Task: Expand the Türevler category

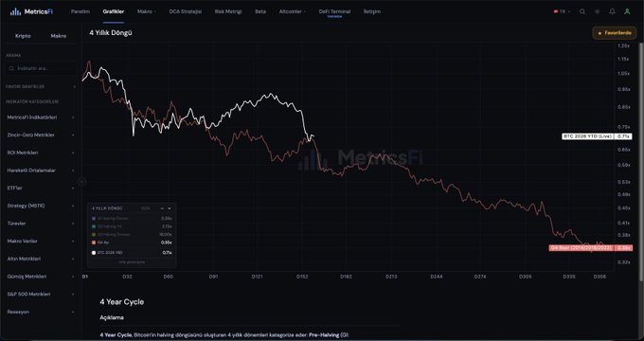Action: pyautogui.click(x=40, y=224)
